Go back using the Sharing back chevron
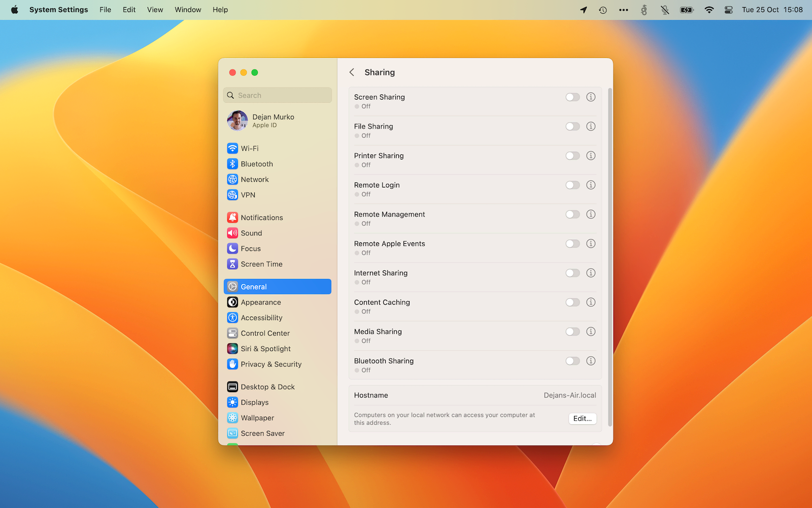Screen dimensions: 812x508 [x=352, y=72]
